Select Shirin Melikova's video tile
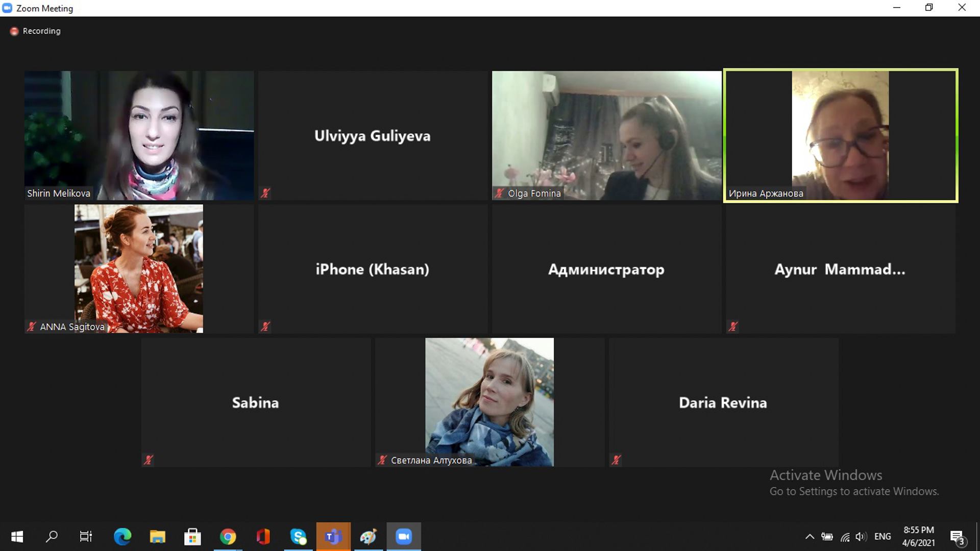 click(139, 135)
